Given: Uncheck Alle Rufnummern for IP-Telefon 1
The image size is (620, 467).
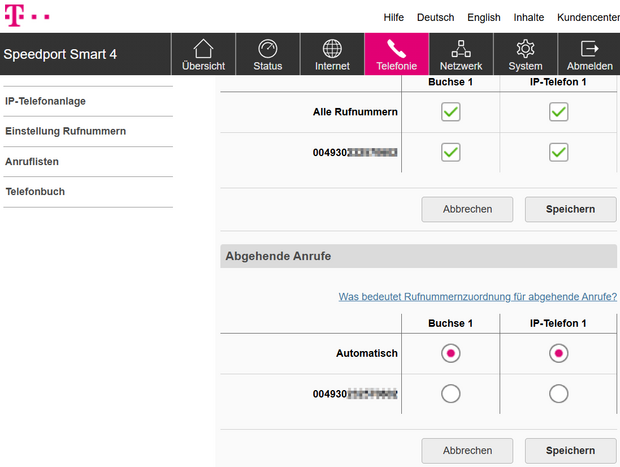Looking at the screenshot, I should coord(558,112).
